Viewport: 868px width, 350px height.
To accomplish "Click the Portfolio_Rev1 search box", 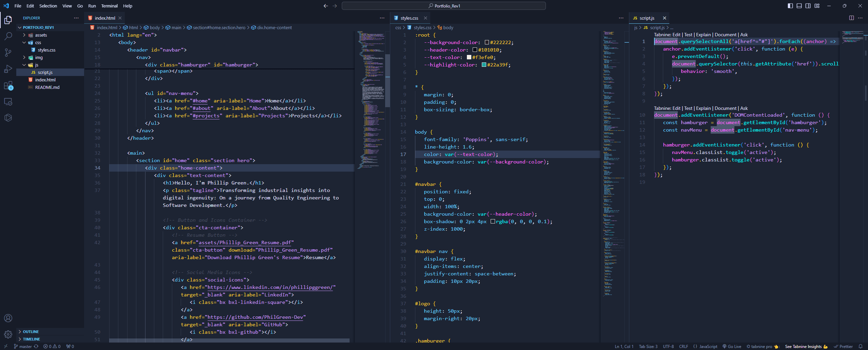I will pyautogui.click(x=443, y=6).
